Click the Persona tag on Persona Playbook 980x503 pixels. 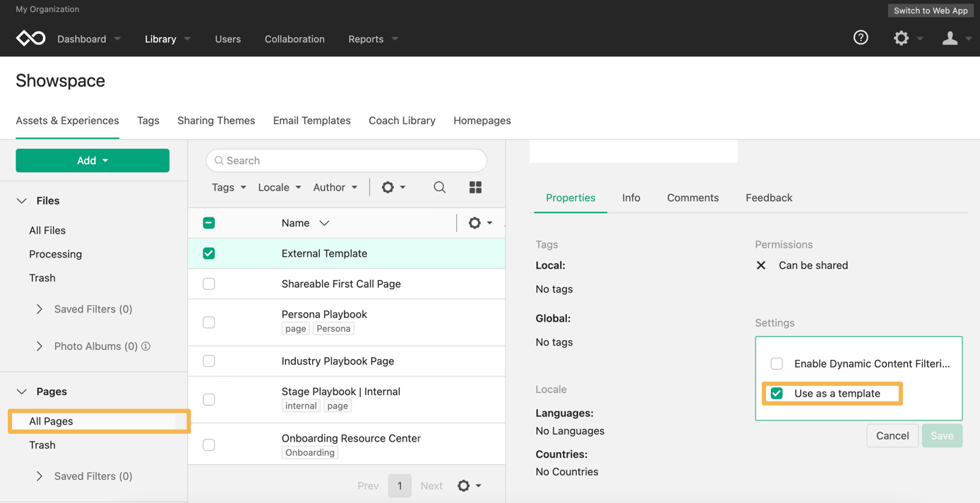333,329
